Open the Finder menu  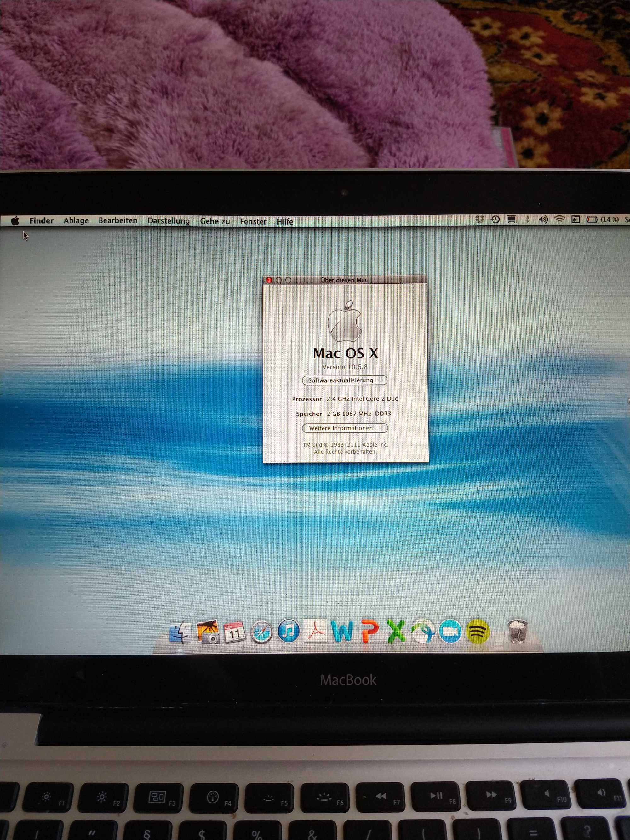41,221
